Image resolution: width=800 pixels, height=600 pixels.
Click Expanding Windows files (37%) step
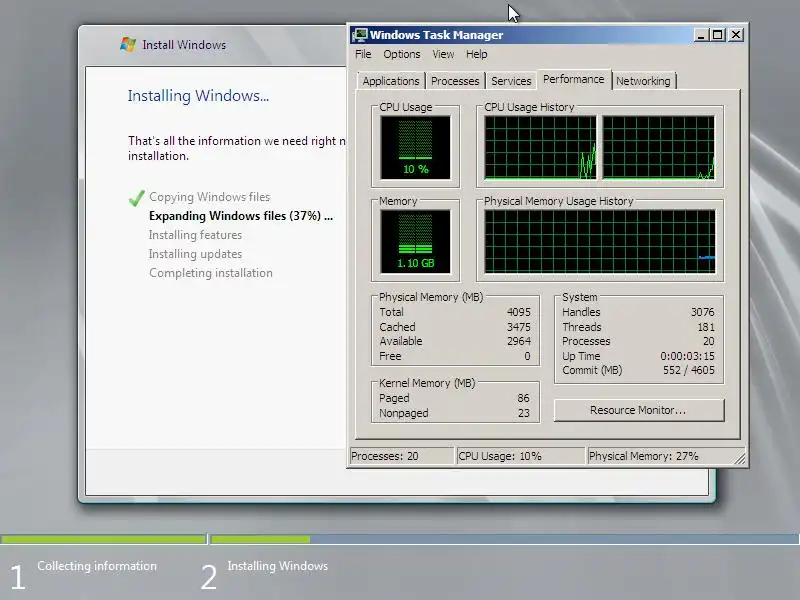pos(241,216)
